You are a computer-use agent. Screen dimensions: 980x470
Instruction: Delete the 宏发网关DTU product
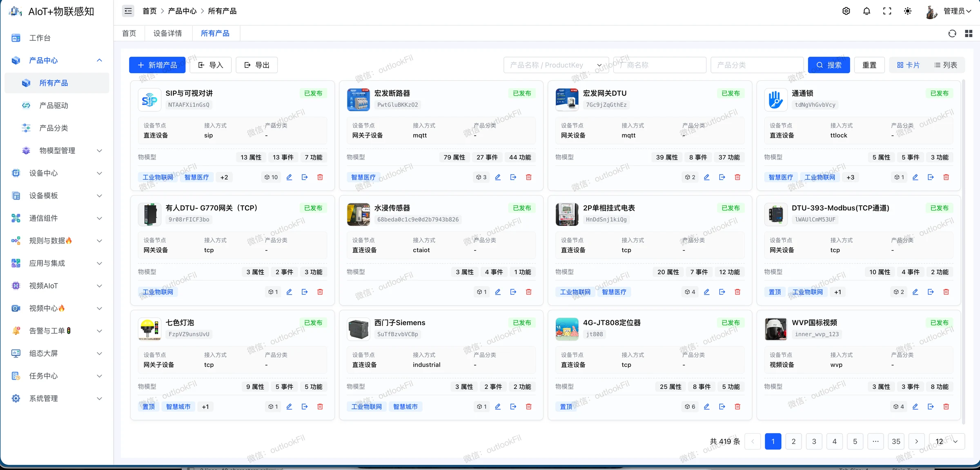click(737, 177)
